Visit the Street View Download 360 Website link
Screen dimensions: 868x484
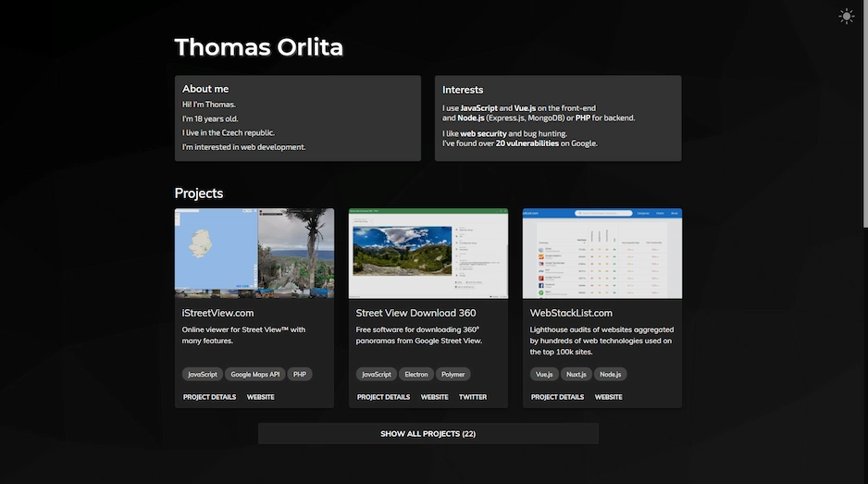click(x=434, y=397)
